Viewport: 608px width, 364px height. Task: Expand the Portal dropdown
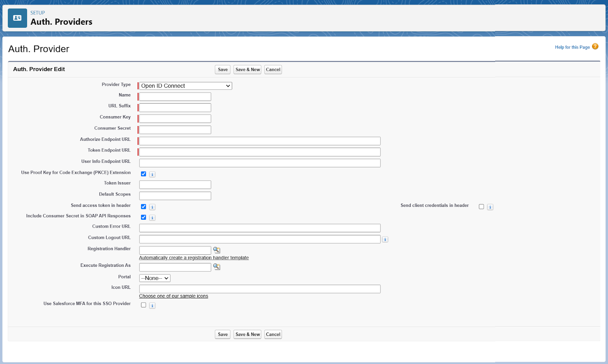(x=155, y=278)
